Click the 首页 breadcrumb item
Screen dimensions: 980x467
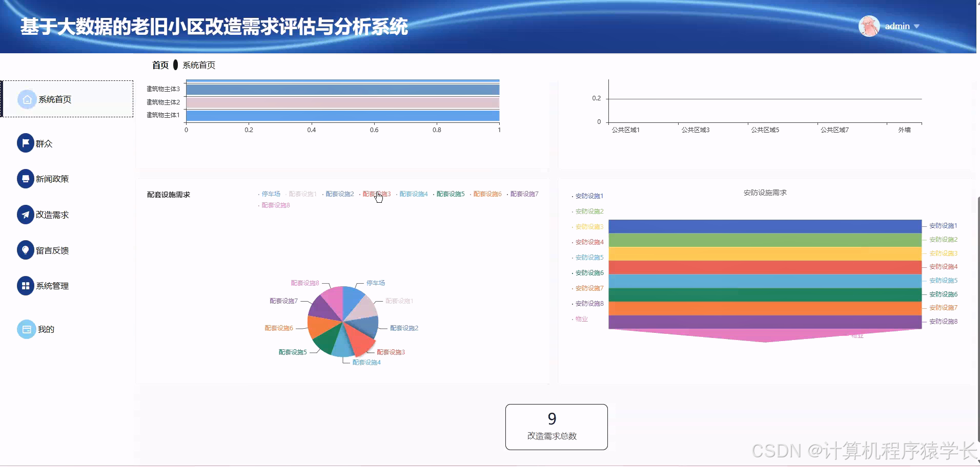pos(160,65)
